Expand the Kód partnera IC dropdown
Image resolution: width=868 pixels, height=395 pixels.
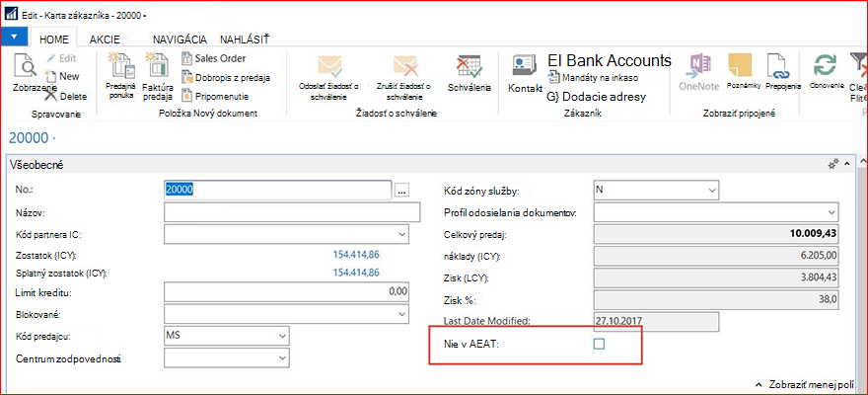point(401,234)
